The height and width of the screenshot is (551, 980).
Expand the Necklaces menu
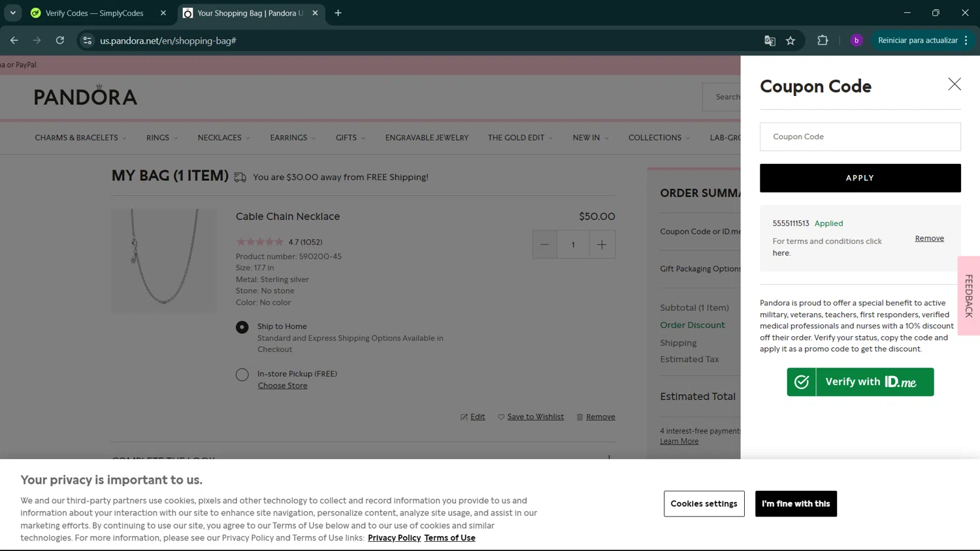pyautogui.click(x=223, y=138)
